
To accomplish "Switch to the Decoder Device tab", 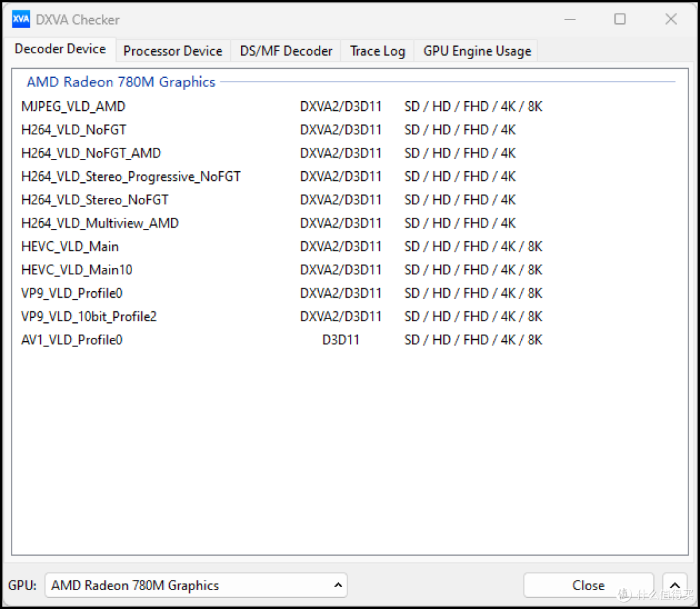I will [60, 49].
